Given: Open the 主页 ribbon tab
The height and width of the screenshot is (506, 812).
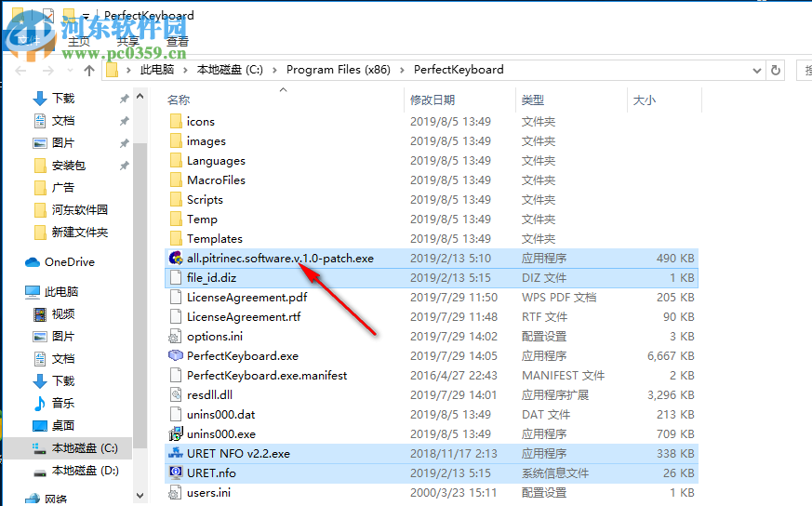Looking at the screenshot, I should [x=79, y=42].
